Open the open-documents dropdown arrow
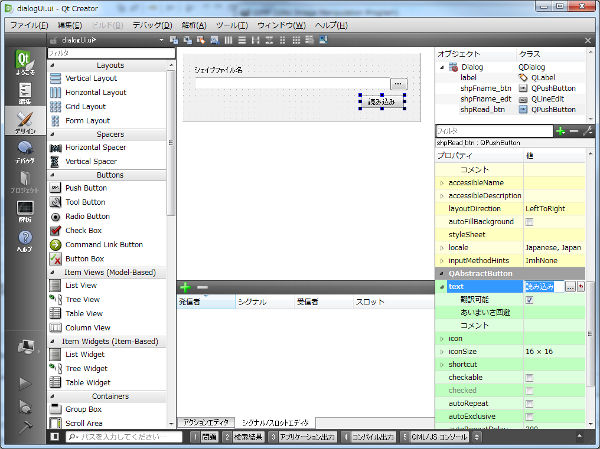 (x=161, y=40)
